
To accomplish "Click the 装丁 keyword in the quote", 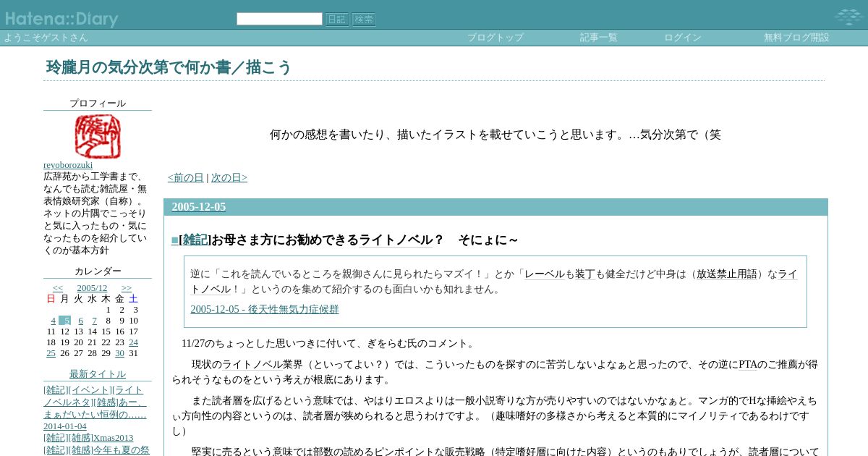I will click(x=585, y=274).
